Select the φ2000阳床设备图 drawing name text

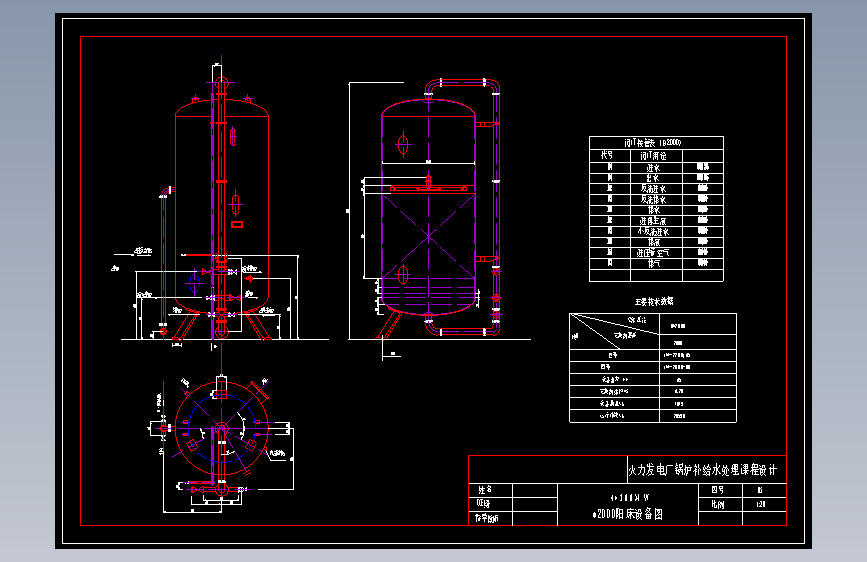pyautogui.click(x=628, y=514)
